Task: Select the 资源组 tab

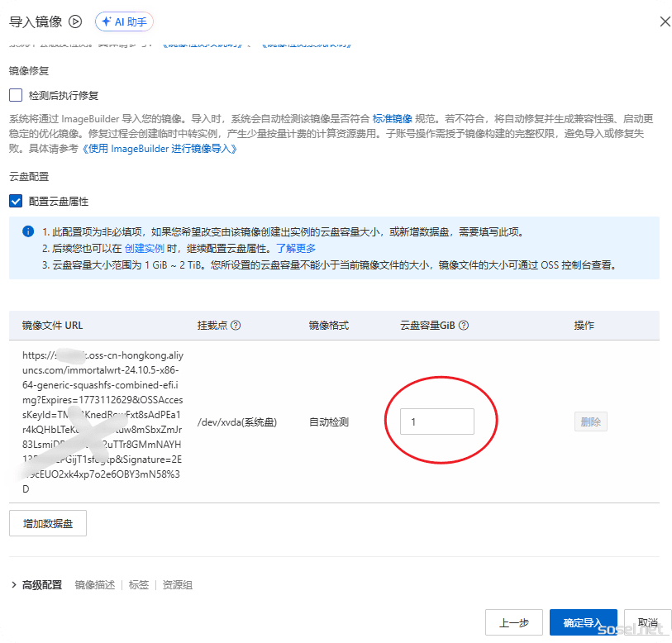Action: [178, 584]
